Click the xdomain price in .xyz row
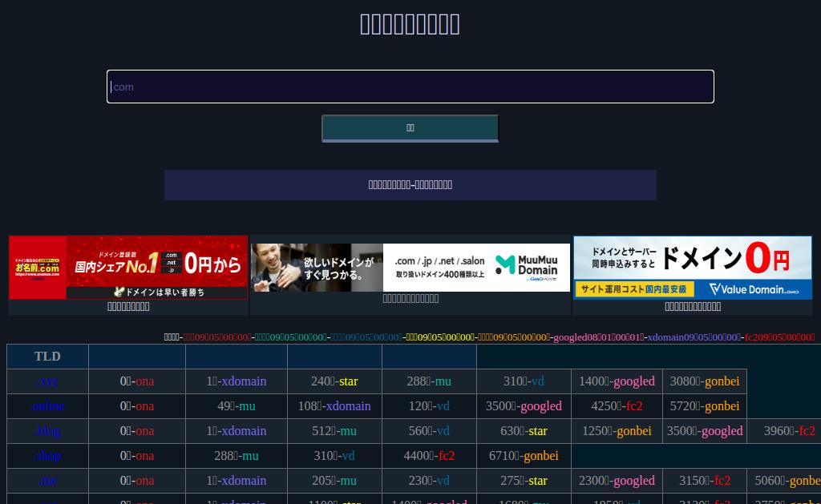 pyautogui.click(x=237, y=381)
